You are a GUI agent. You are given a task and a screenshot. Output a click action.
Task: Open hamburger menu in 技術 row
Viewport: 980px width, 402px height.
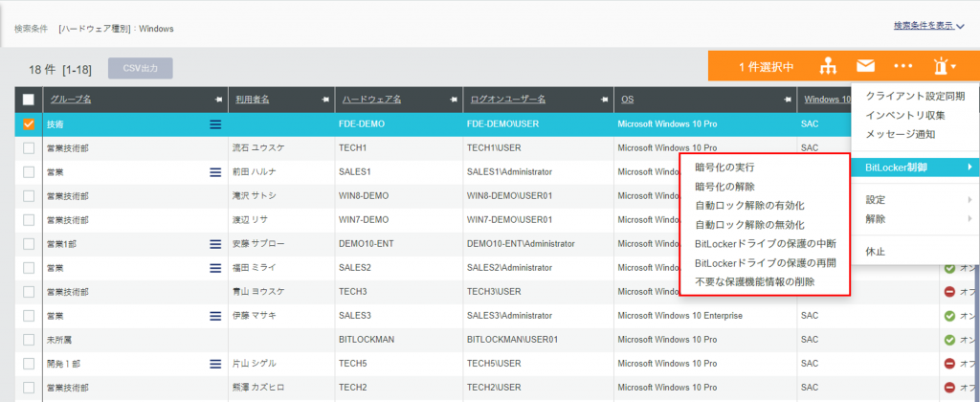(x=215, y=124)
